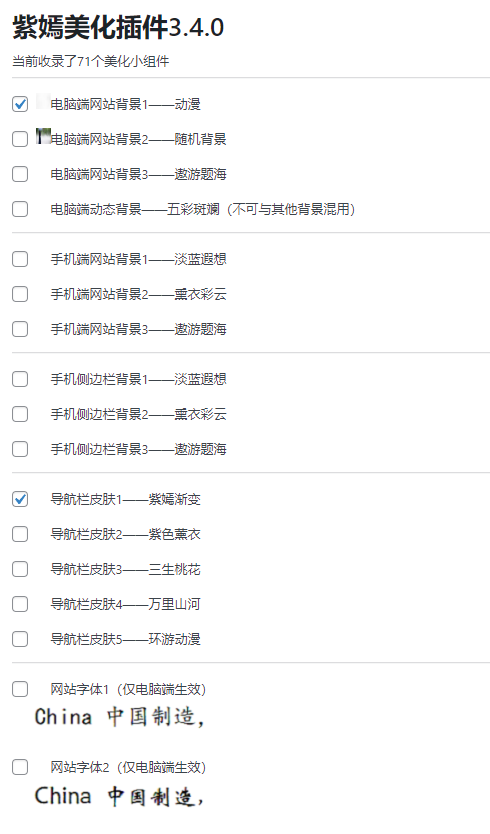Disable 导航栏皮肤1——紫嫣渐变 checkbox
The width and height of the screenshot is (490, 834).
click(20, 499)
